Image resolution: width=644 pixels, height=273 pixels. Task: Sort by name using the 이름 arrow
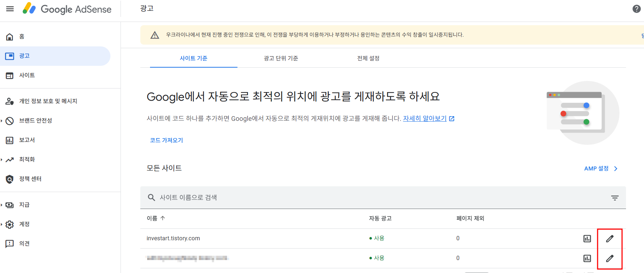(x=163, y=218)
